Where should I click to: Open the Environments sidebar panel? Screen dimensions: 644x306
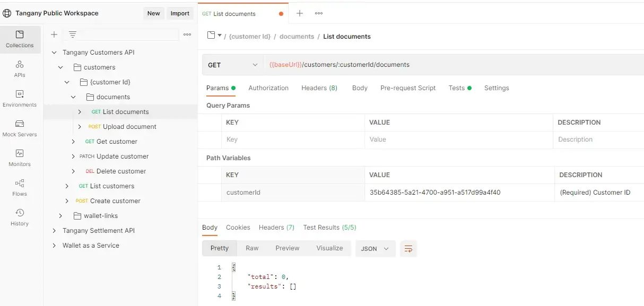20,99
